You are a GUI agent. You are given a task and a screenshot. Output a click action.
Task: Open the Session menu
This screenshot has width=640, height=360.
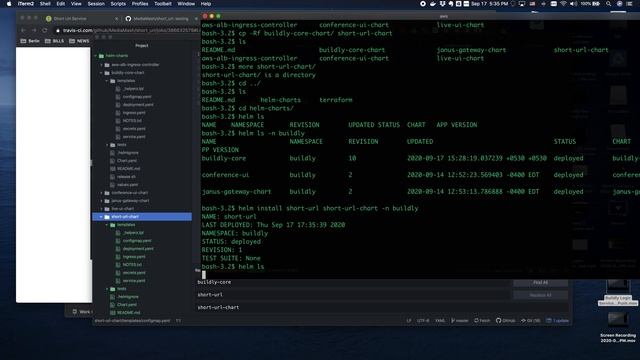(96, 4)
